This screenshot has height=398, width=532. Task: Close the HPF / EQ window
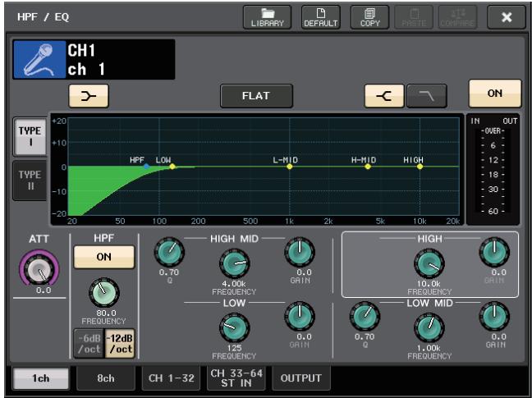point(507,17)
